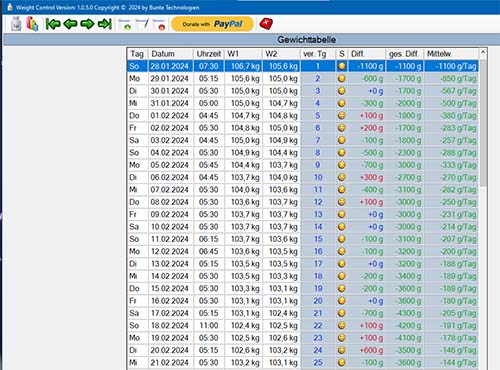Click the Gewichttabelle heading bar

coord(251,40)
